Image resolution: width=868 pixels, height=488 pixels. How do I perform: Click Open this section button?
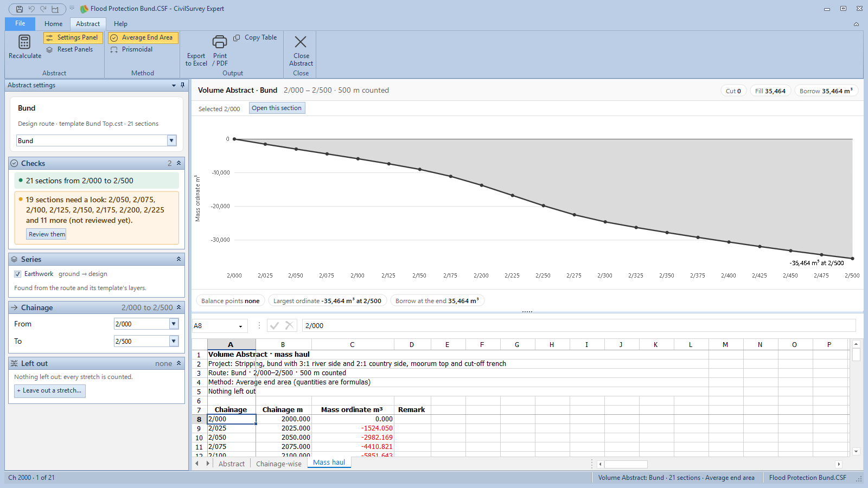coord(277,108)
